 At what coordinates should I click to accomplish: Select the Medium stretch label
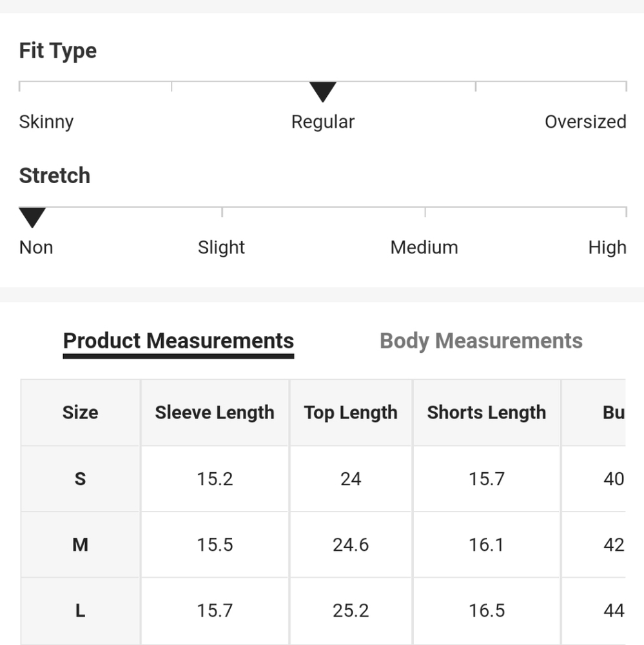click(x=424, y=248)
